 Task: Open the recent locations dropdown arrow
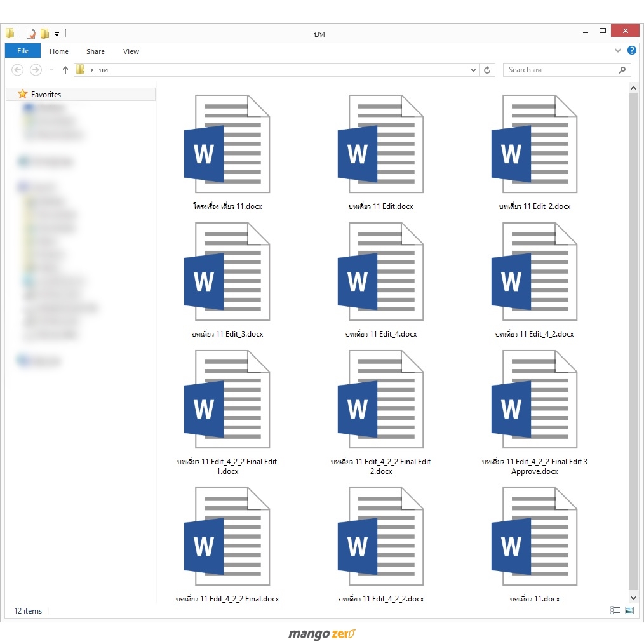click(51, 70)
